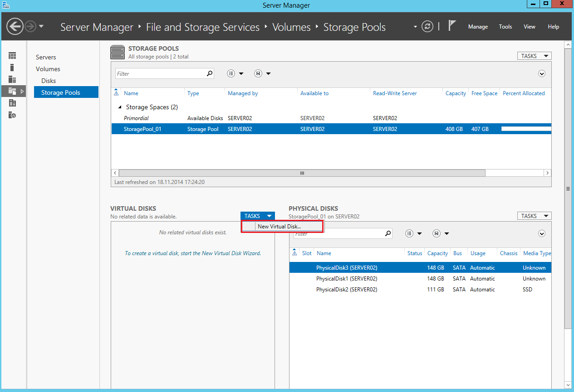Expand the Storage Pools filter options chevron
The image size is (574, 392).
coord(542,73)
